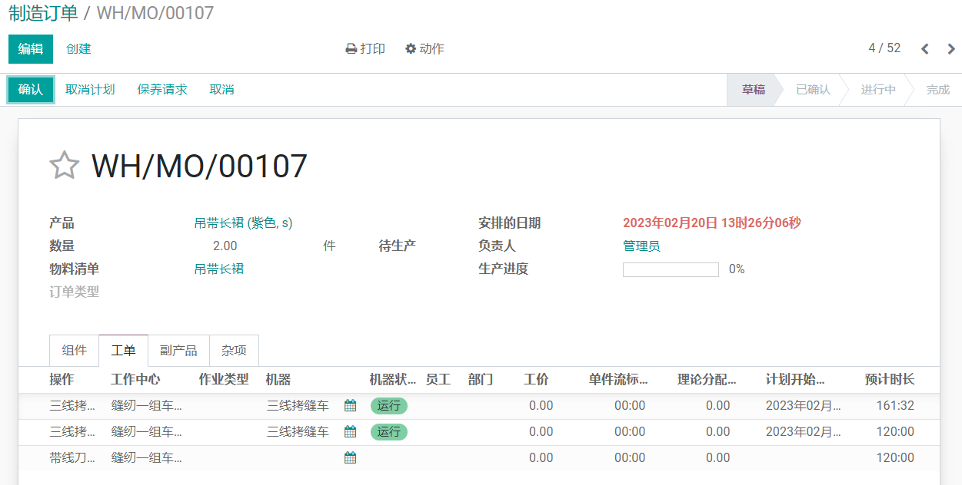
Task: Confirm the order with 确认 button
Action: coord(31,90)
